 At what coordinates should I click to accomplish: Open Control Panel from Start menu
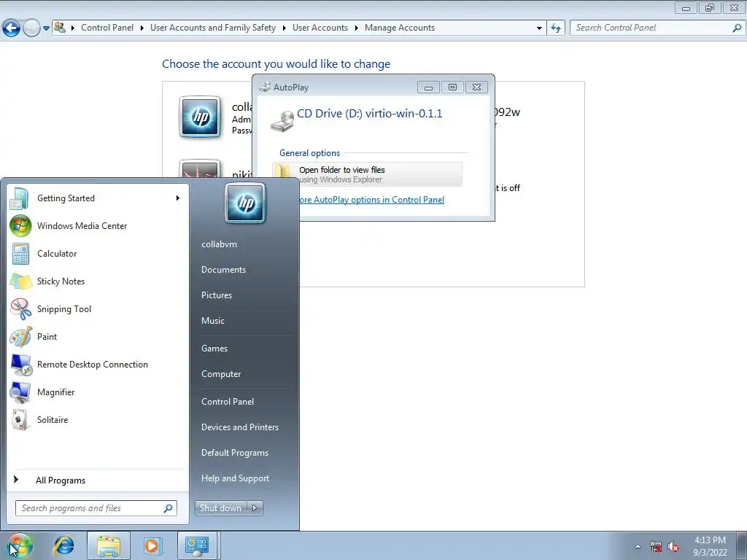[x=228, y=402]
